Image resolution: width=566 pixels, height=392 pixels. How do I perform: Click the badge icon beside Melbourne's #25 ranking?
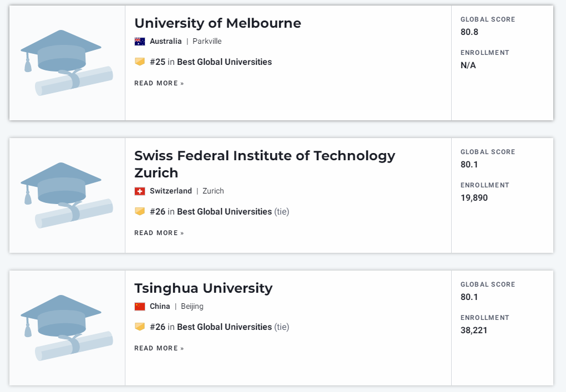point(140,62)
